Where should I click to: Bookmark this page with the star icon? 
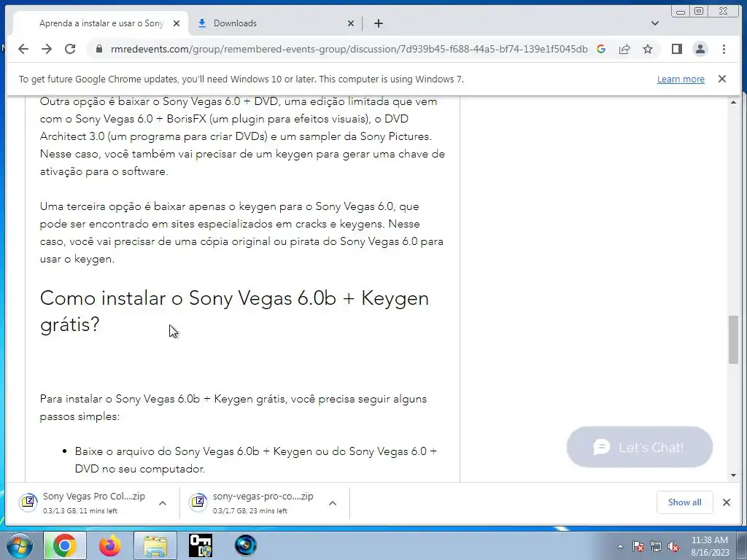[648, 49]
